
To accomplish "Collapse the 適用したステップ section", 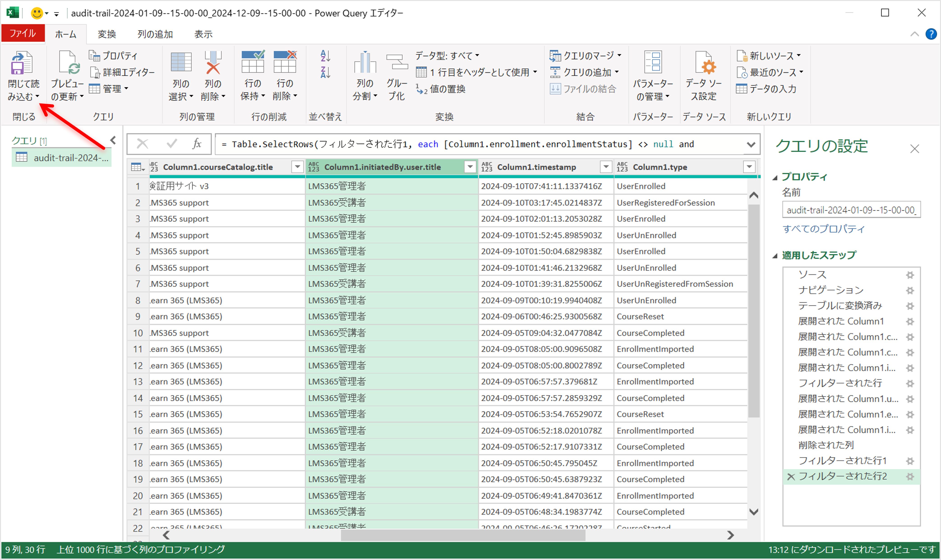I will 775,256.
